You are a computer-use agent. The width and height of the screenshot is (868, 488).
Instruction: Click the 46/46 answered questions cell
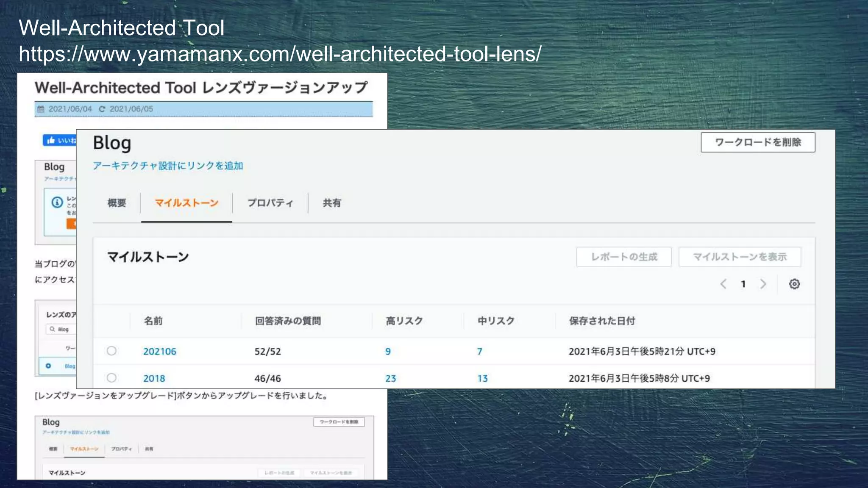pos(267,378)
